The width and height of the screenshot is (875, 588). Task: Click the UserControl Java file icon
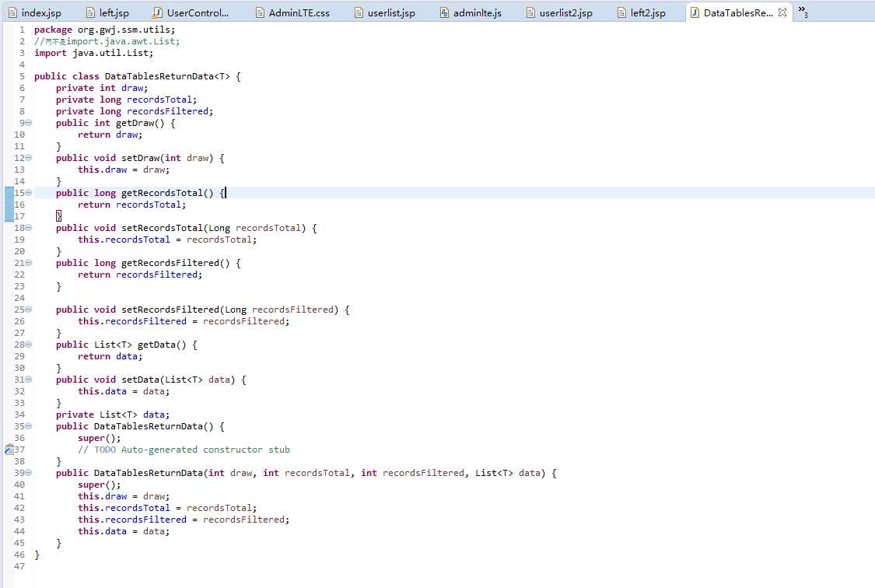158,12
